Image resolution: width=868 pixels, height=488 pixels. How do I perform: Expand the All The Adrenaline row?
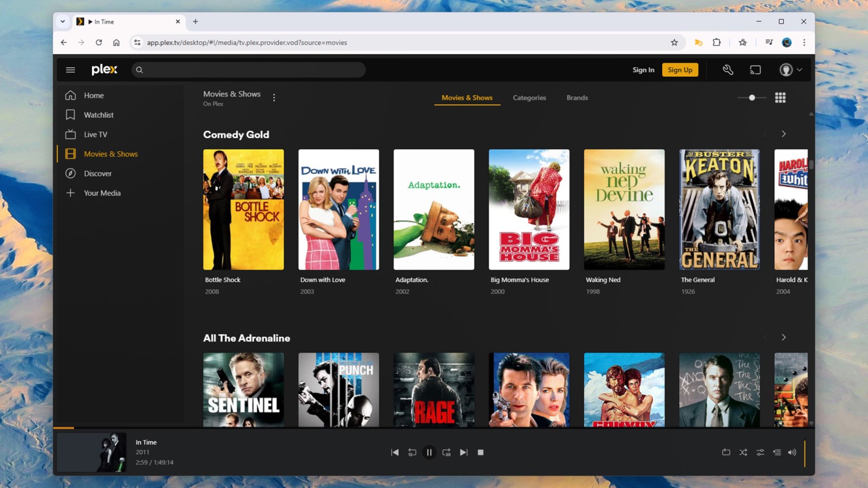(784, 337)
